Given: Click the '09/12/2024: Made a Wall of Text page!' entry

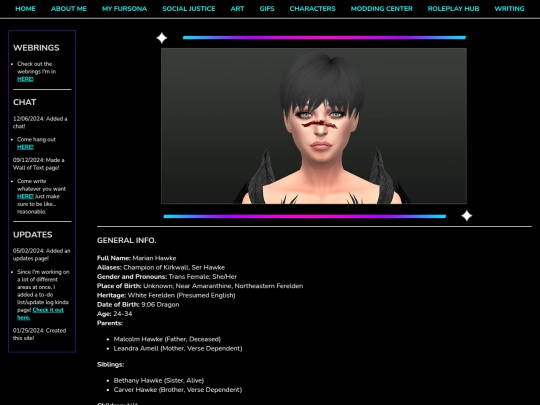Looking at the screenshot, I should pos(39,164).
